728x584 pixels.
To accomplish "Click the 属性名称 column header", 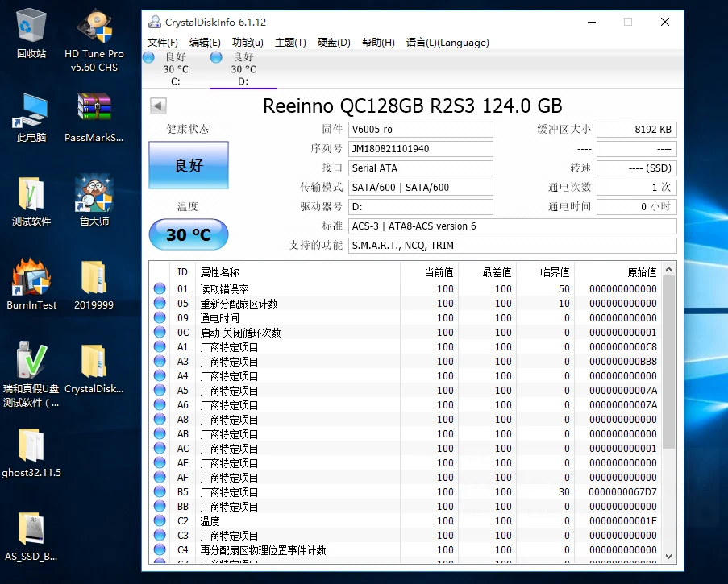I will [x=297, y=272].
